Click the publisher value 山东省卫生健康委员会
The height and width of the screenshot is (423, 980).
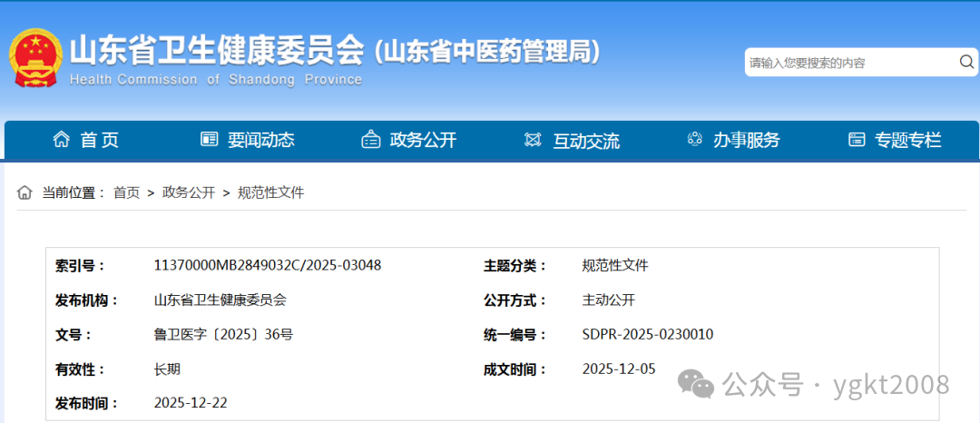coord(220,300)
